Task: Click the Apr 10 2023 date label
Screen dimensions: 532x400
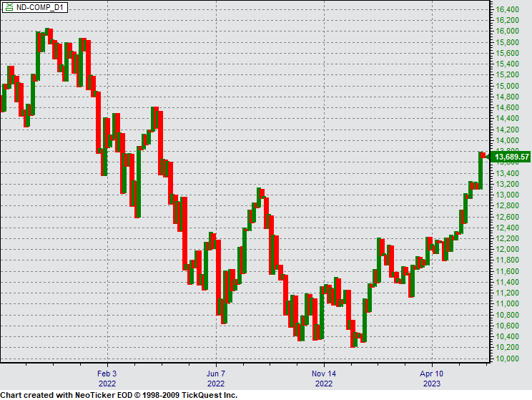Action: (x=431, y=378)
